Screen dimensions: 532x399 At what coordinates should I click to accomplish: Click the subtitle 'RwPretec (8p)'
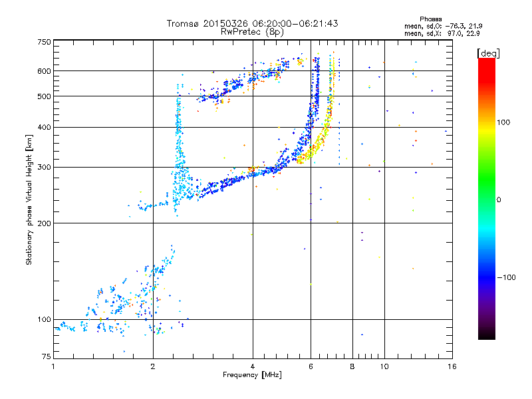pyautogui.click(x=252, y=32)
